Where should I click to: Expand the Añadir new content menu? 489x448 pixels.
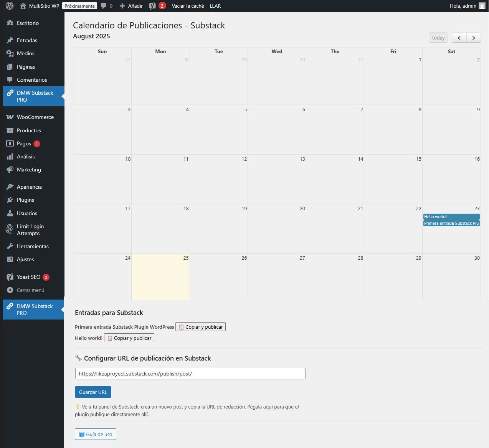131,6
